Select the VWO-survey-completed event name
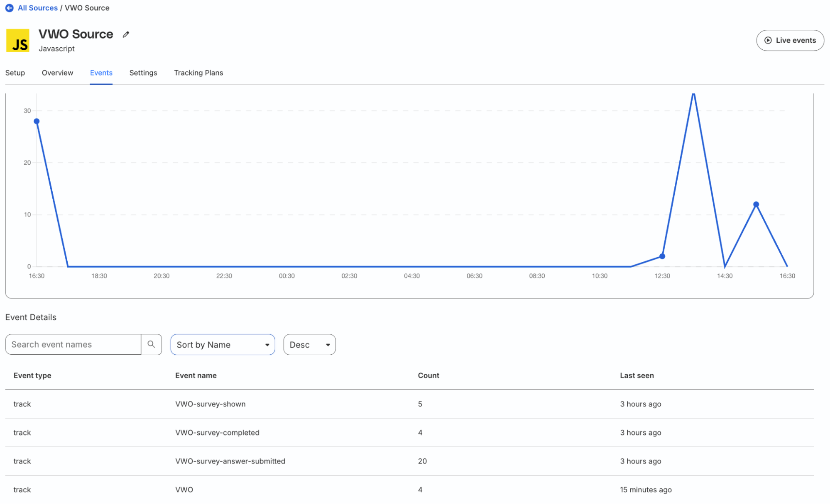This screenshot has height=504, width=830. click(217, 433)
